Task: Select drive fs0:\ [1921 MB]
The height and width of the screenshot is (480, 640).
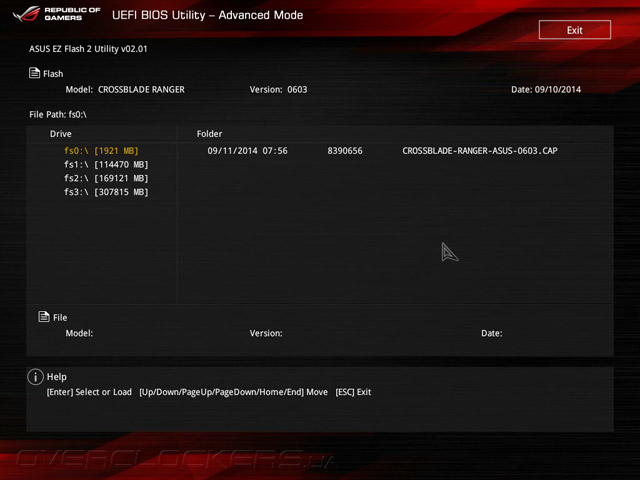Action: pos(101,151)
